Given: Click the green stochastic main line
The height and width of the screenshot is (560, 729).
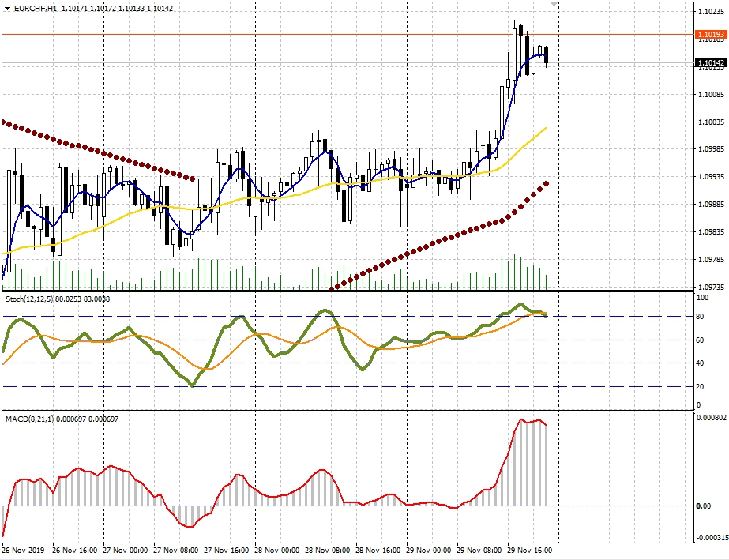Looking at the screenshot, I should coord(190,383).
